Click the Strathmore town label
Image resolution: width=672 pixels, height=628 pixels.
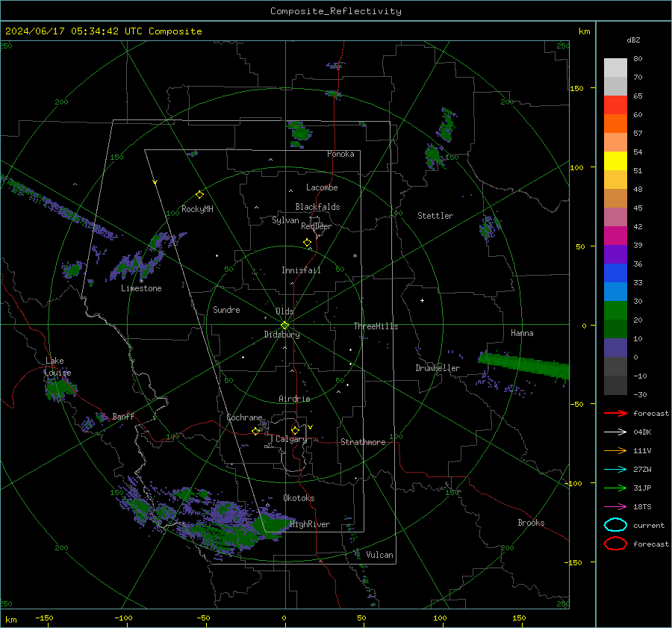click(x=363, y=442)
